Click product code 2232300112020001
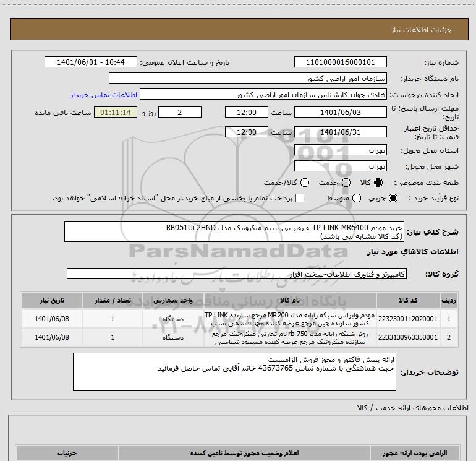This screenshot has width=476, height=461. (x=408, y=319)
